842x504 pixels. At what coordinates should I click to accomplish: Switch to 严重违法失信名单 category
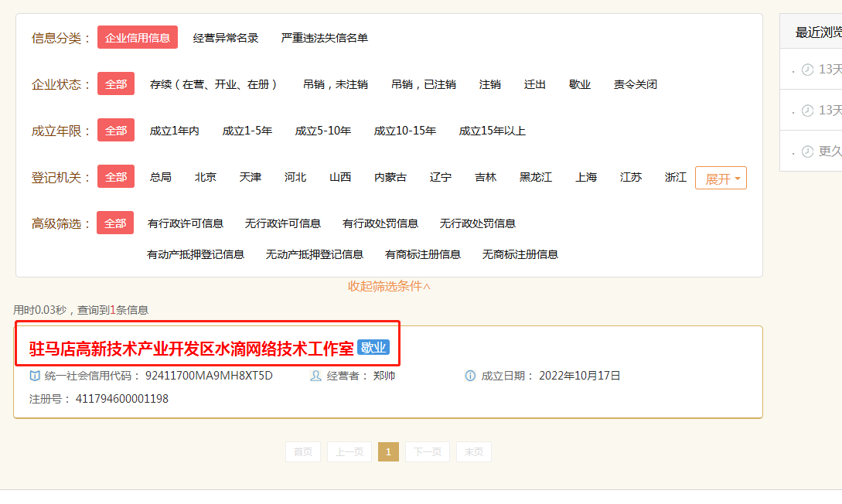click(x=324, y=38)
